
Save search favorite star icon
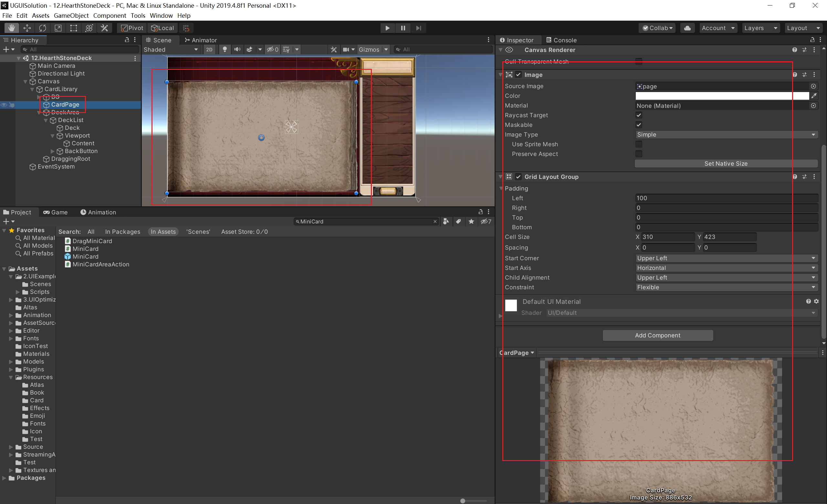coord(471,221)
